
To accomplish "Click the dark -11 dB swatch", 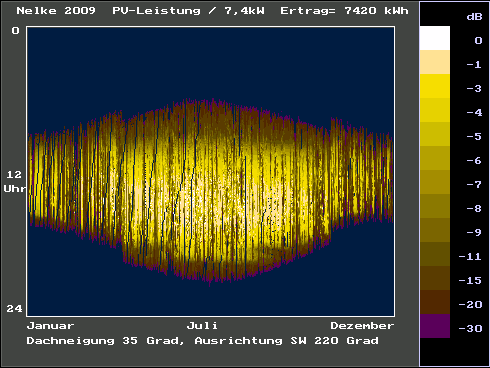I will [x=435, y=254].
